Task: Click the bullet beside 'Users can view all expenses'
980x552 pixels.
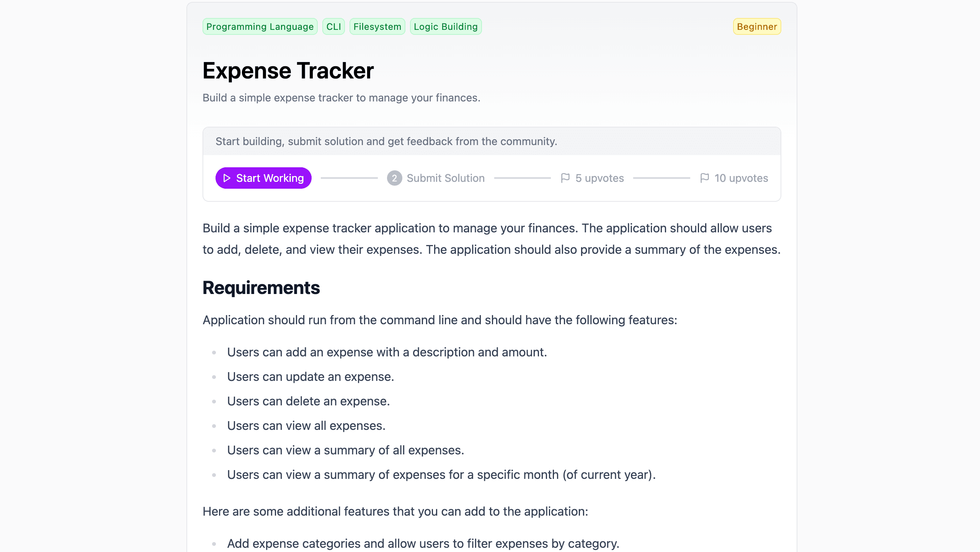Action: pos(214,425)
